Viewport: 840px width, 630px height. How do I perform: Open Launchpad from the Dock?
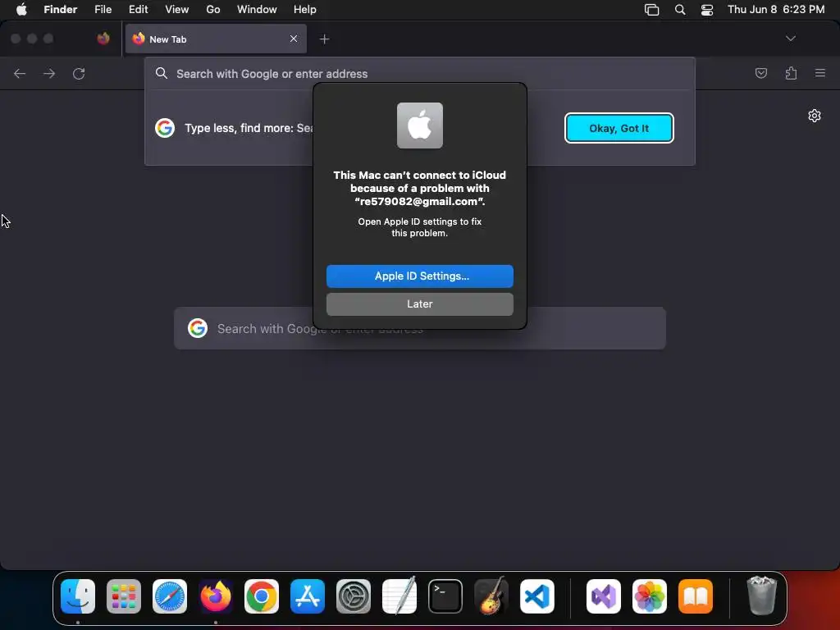coord(124,596)
